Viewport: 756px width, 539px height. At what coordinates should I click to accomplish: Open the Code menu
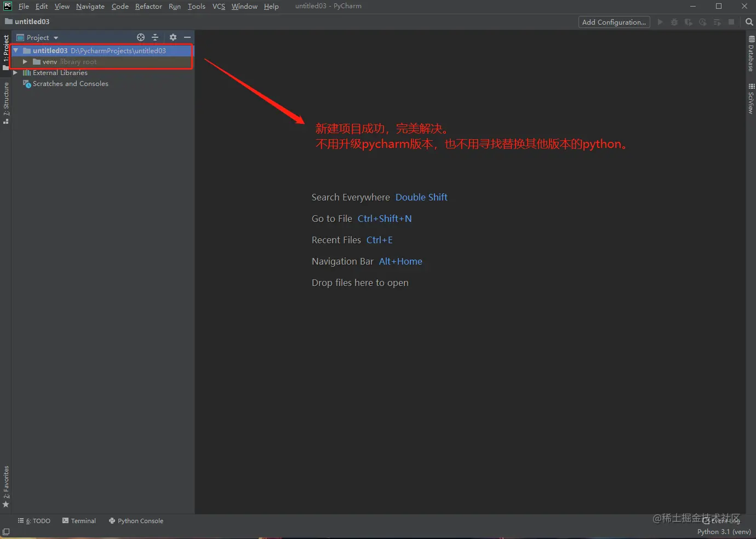point(120,7)
